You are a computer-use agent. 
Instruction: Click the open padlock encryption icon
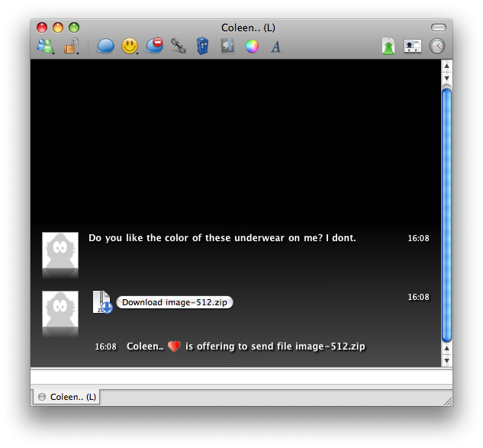coord(71,47)
